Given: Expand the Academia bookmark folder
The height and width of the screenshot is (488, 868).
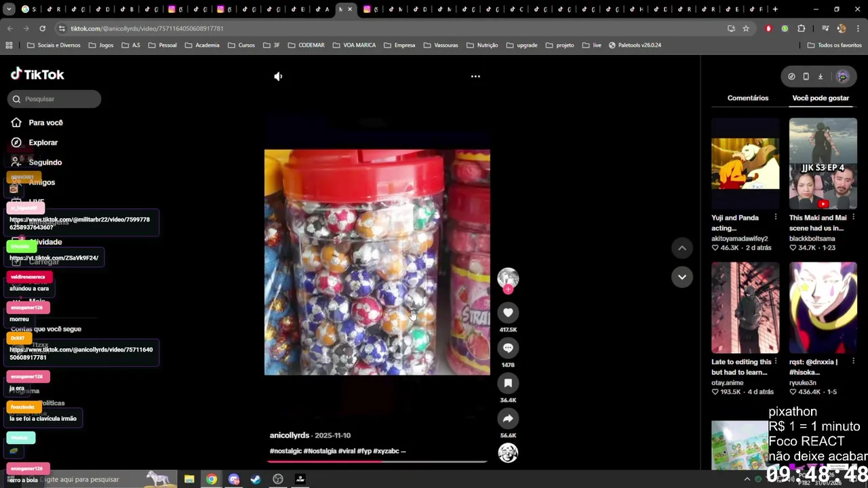Looking at the screenshot, I should click(201, 45).
